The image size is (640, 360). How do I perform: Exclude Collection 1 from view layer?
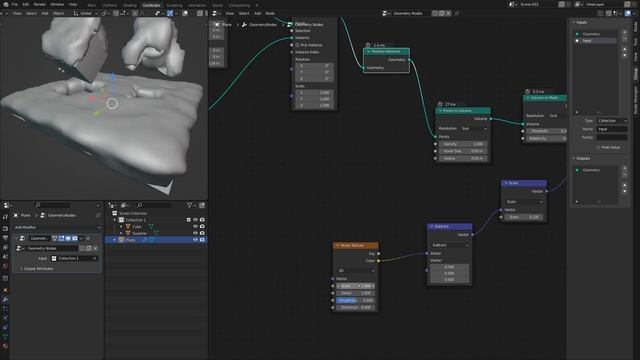(x=189, y=220)
